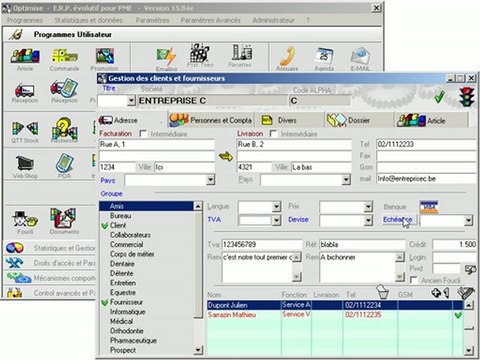Screen dimensions: 480x360
Task: Switch to the Article tab
Action: coord(431,120)
